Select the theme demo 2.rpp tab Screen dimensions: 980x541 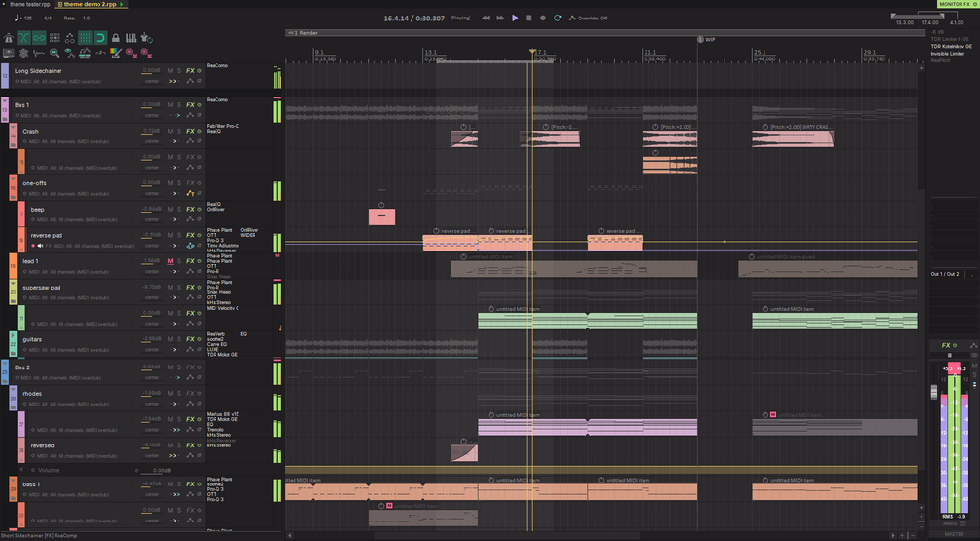90,4
